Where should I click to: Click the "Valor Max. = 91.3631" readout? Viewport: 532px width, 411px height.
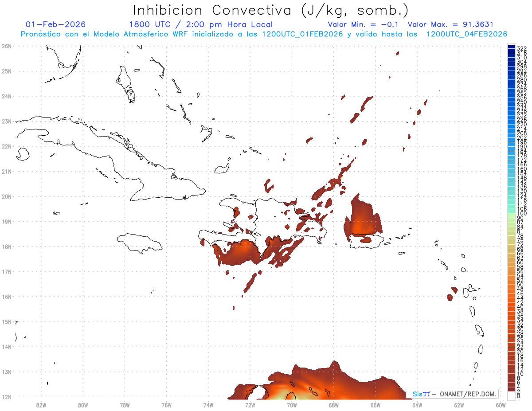[450, 24]
